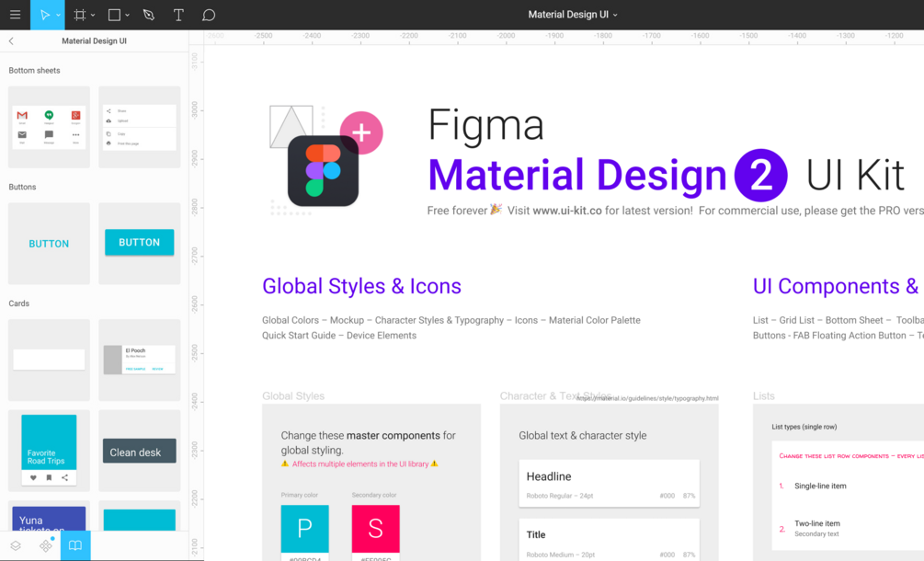The image size is (924, 561).
Task: Open the Move tool options dropdown
Action: tap(58, 16)
